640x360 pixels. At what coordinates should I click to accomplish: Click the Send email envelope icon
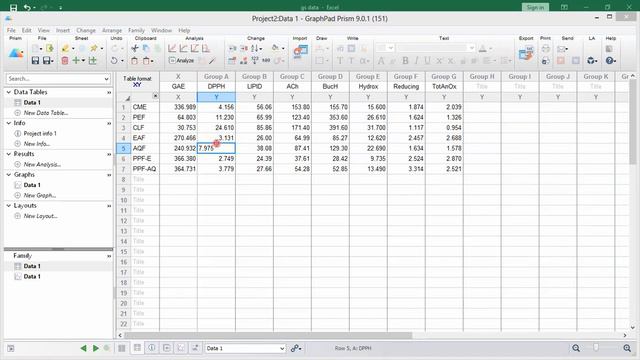tap(561, 49)
